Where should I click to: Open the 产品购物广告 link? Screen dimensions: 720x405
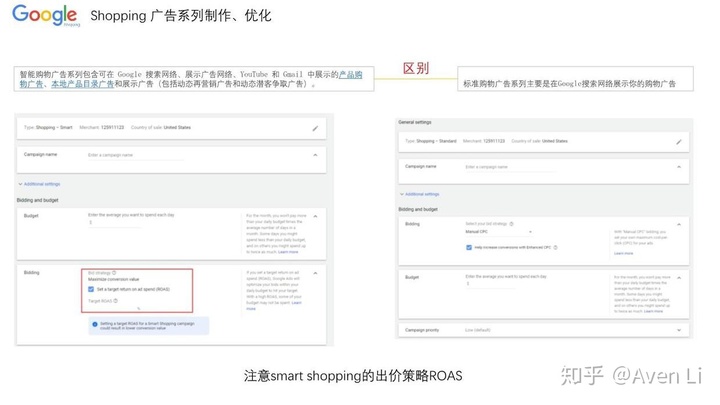pos(350,74)
